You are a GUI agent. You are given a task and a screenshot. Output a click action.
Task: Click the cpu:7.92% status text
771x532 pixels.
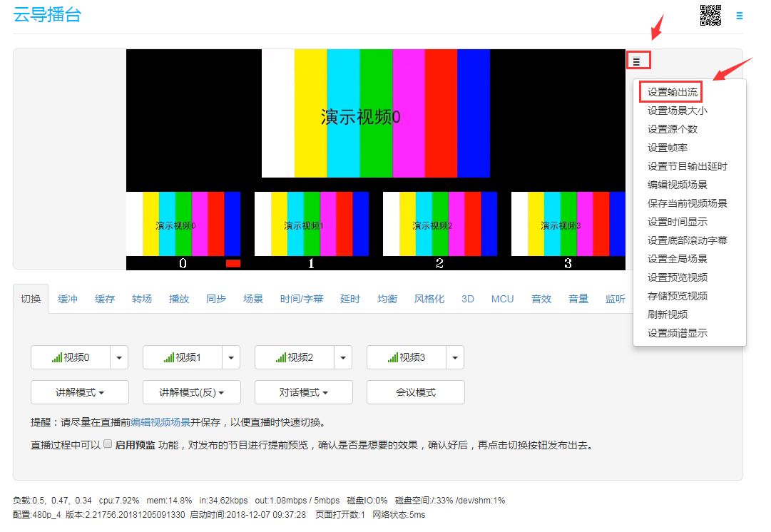point(119,501)
